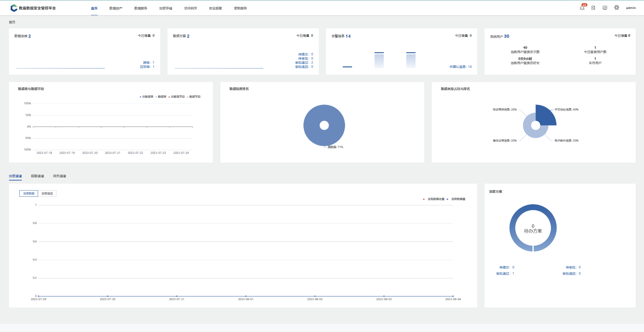Open the monitor chart icon in header
The width and height of the screenshot is (644, 332).
[605, 8]
